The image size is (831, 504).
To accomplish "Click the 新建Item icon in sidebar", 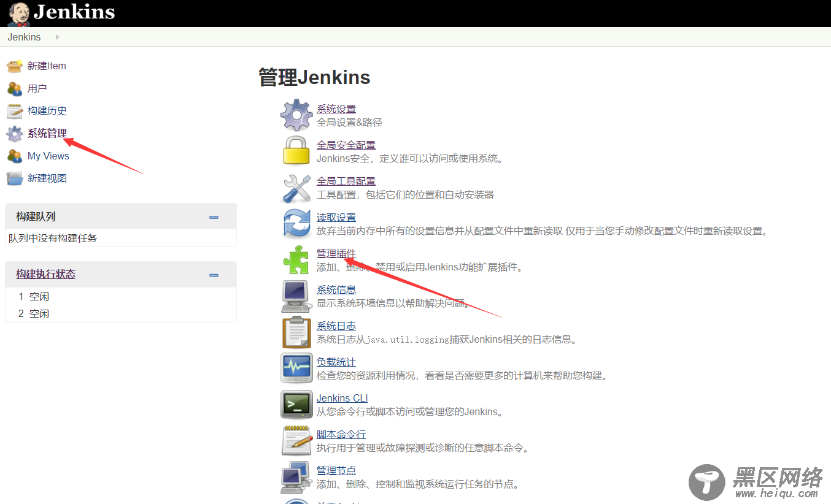I will (15, 66).
